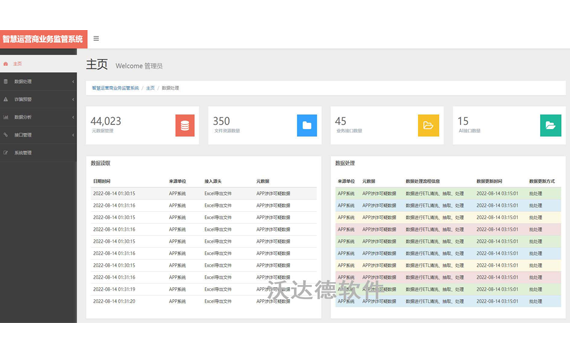Expand the 数据处理 chevron in the sidebar
Screen dimensions: 570x360
(x=73, y=81)
